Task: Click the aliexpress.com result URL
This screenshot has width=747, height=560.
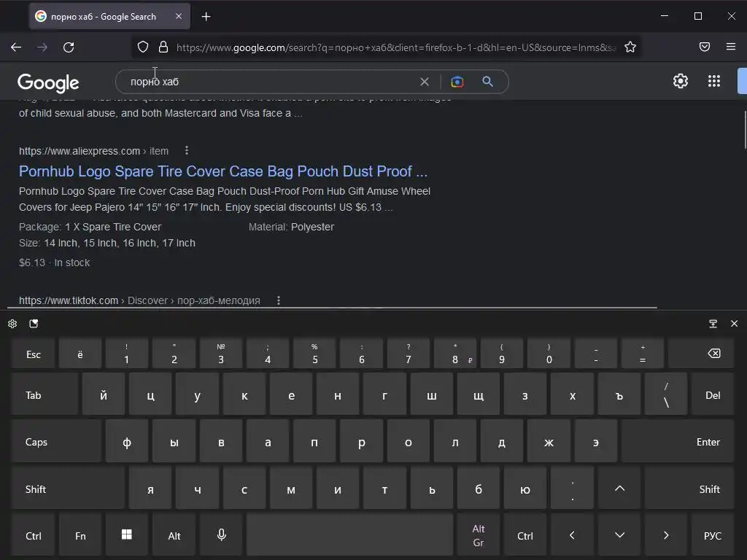Action: [93, 151]
